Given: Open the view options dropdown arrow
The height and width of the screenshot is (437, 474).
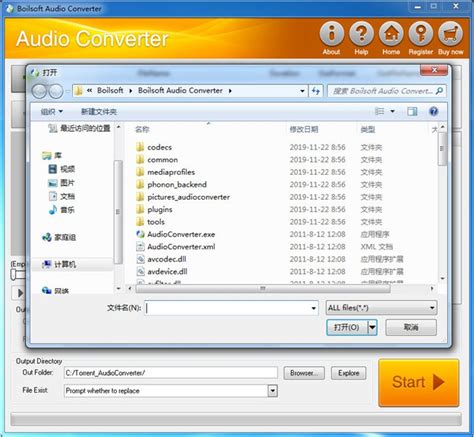Looking at the screenshot, I should [392, 111].
